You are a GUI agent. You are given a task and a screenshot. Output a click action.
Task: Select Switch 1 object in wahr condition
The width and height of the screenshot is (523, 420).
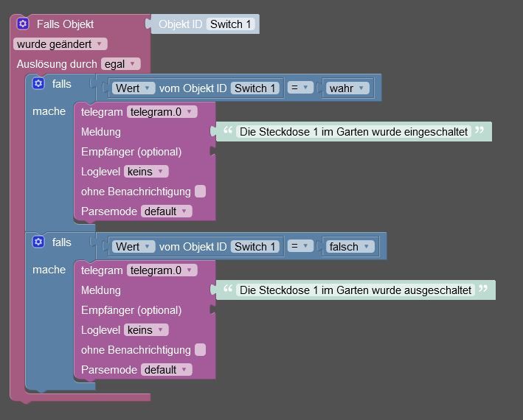pos(254,88)
